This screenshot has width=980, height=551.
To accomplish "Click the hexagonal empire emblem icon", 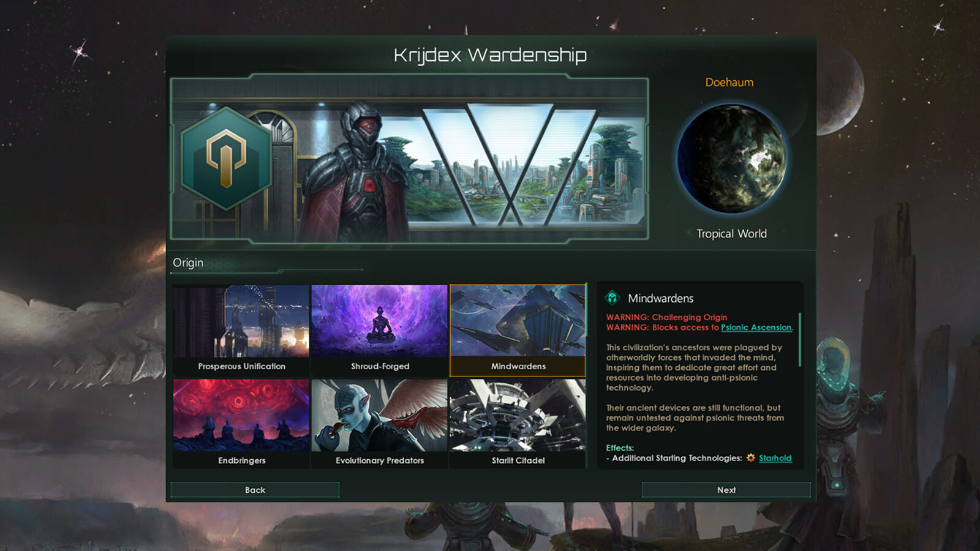I will (x=226, y=159).
